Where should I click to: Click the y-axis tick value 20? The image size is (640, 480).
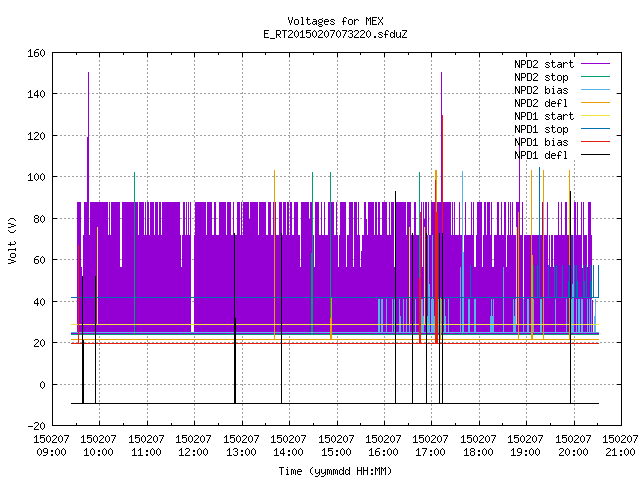tap(39, 343)
